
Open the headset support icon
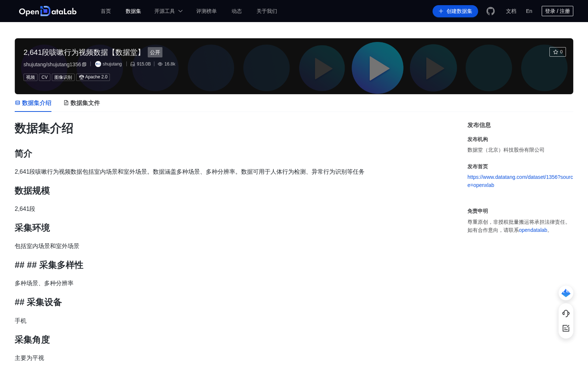click(x=566, y=313)
